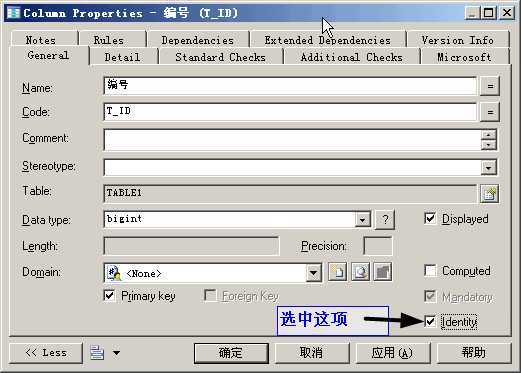Click the Name equals sync button

coord(490,86)
